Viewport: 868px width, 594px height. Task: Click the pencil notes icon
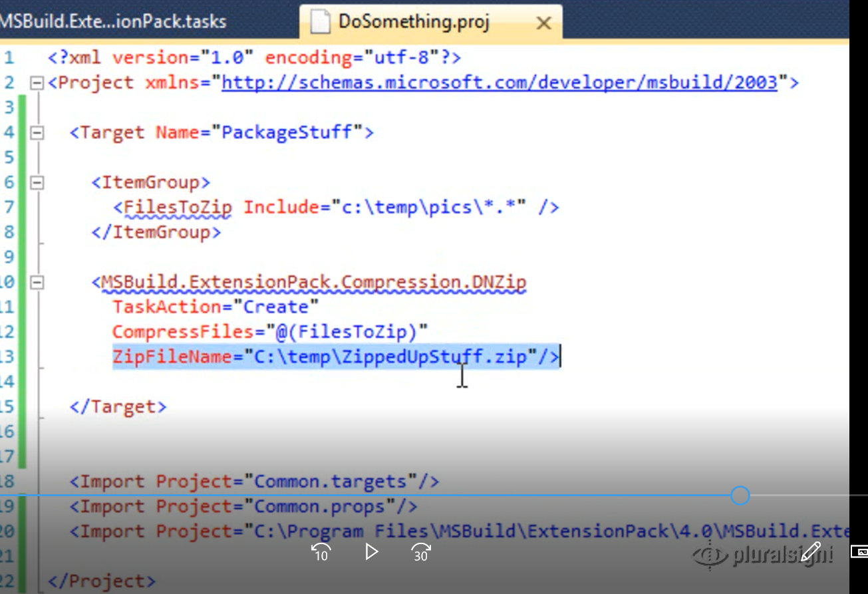coord(811,551)
